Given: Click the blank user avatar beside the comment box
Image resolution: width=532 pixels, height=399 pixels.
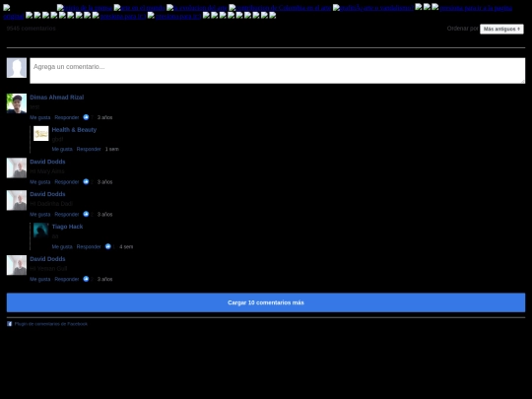Looking at the screenshot, I should click(17, 68).
